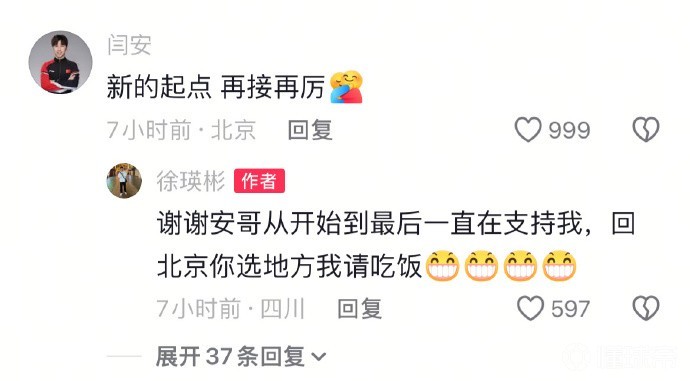690x381 pixels.
Task: Click the first grinning emoji in the reply
Action: click(442, 265)
